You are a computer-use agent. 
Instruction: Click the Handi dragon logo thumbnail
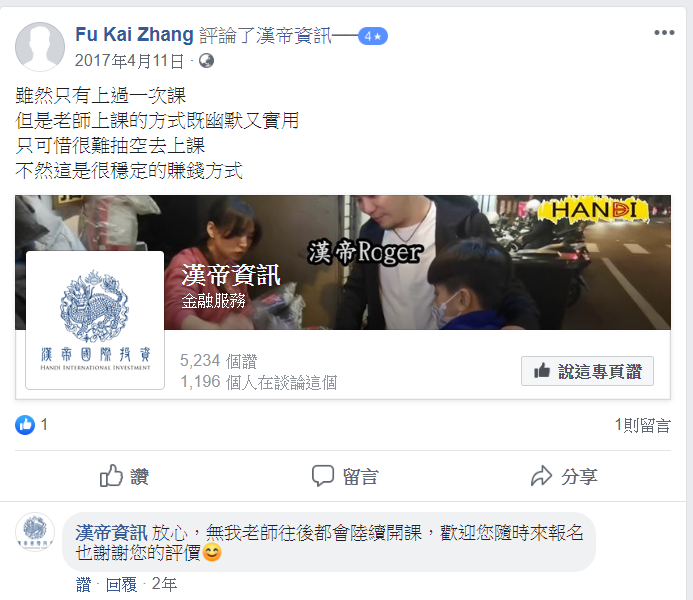95,320
